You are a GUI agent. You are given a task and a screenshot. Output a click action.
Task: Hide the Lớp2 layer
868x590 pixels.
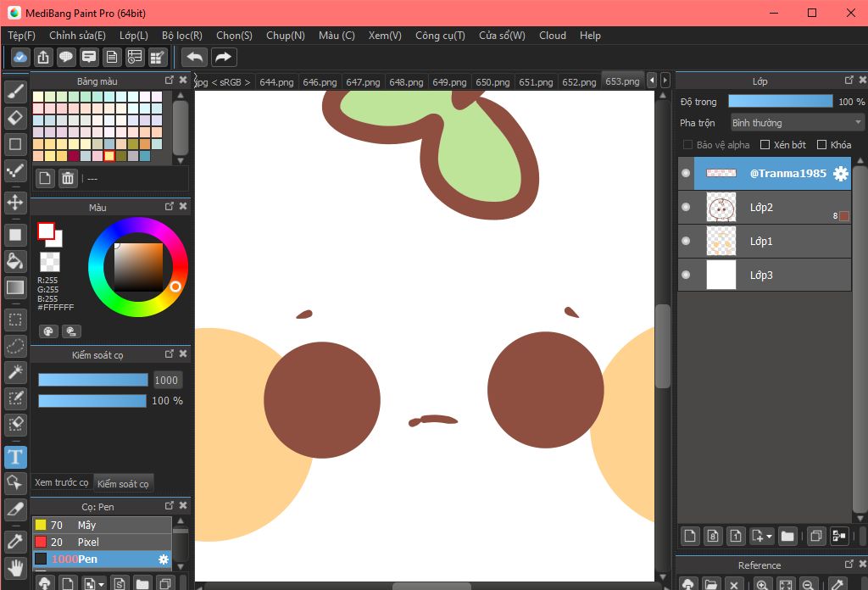(686, 207)
